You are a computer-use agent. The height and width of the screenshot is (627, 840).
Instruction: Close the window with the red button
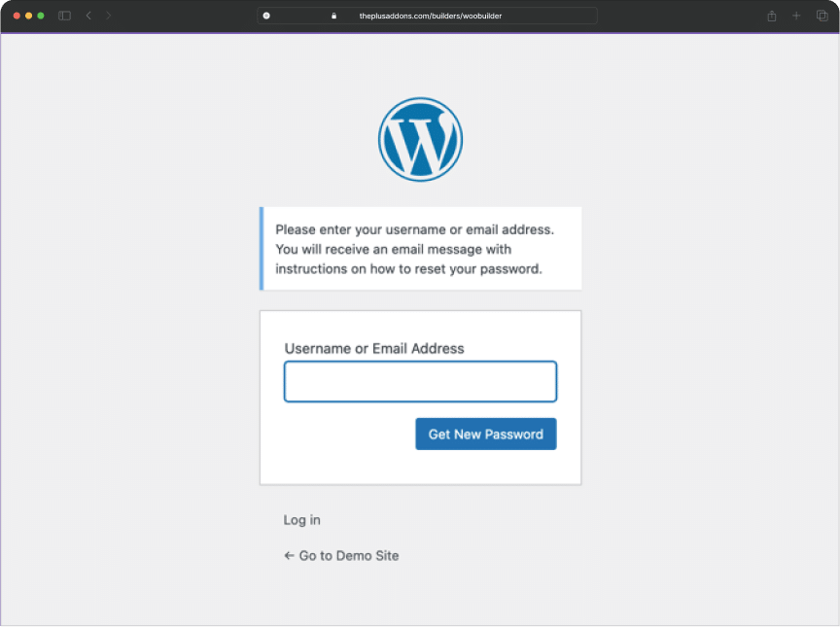pyautogui.click(x=17, y=16)
